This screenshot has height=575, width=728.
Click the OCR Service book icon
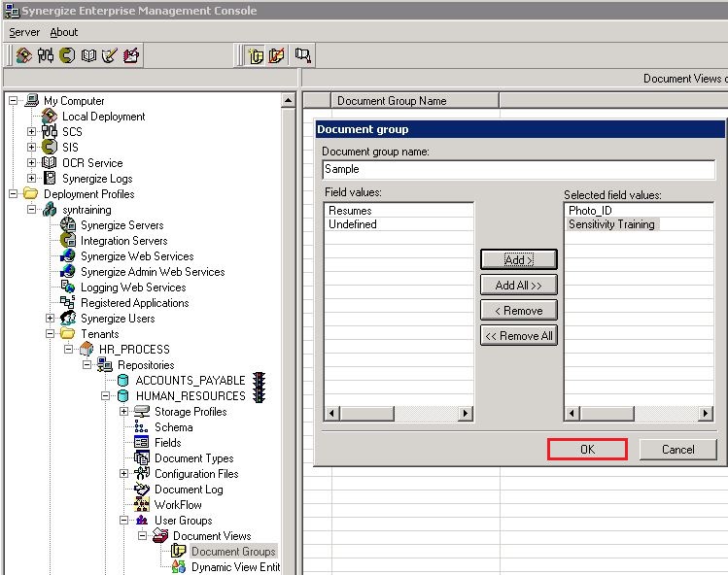pyautogui.click(x=49, y=162)
